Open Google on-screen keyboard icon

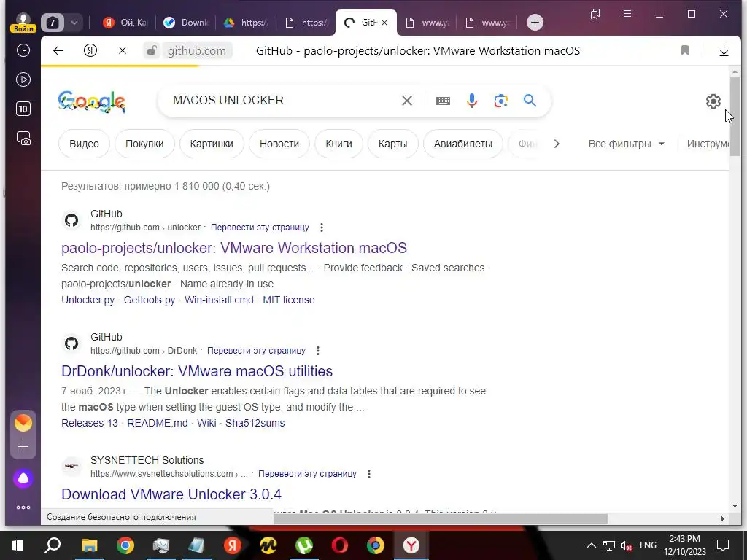[x=443, y=101]
